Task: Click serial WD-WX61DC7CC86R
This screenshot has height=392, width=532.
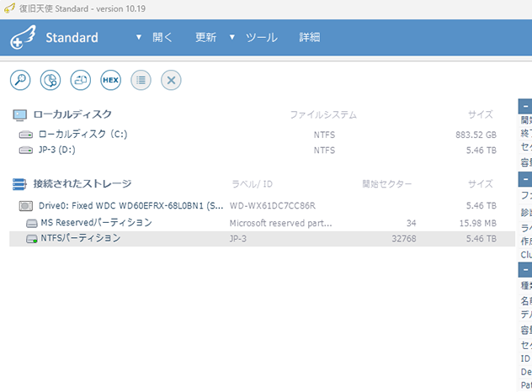Action: [273, 206]
